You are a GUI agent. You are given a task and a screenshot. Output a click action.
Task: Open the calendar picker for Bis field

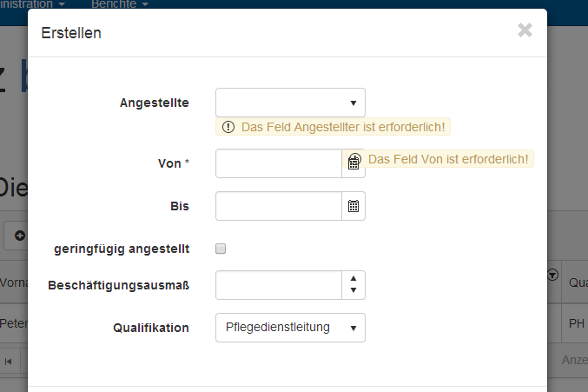pyautogui.click(x=353, y=206)
